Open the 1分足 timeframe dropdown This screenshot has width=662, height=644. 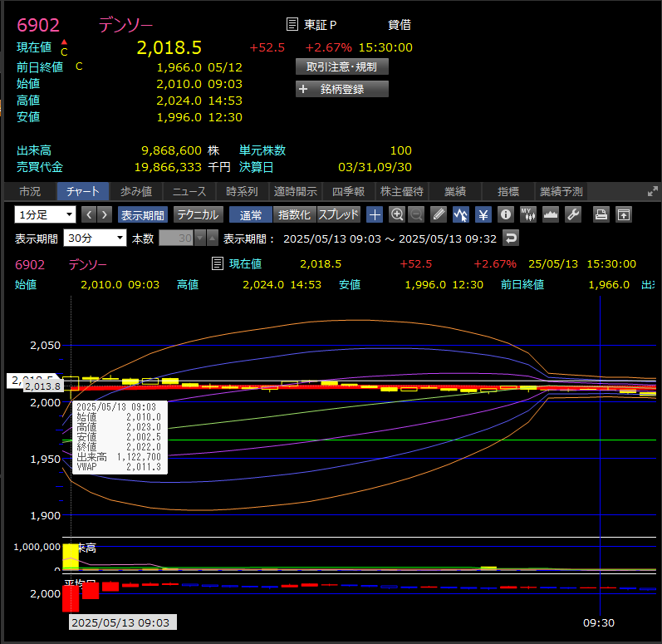[x=45, y=214]
